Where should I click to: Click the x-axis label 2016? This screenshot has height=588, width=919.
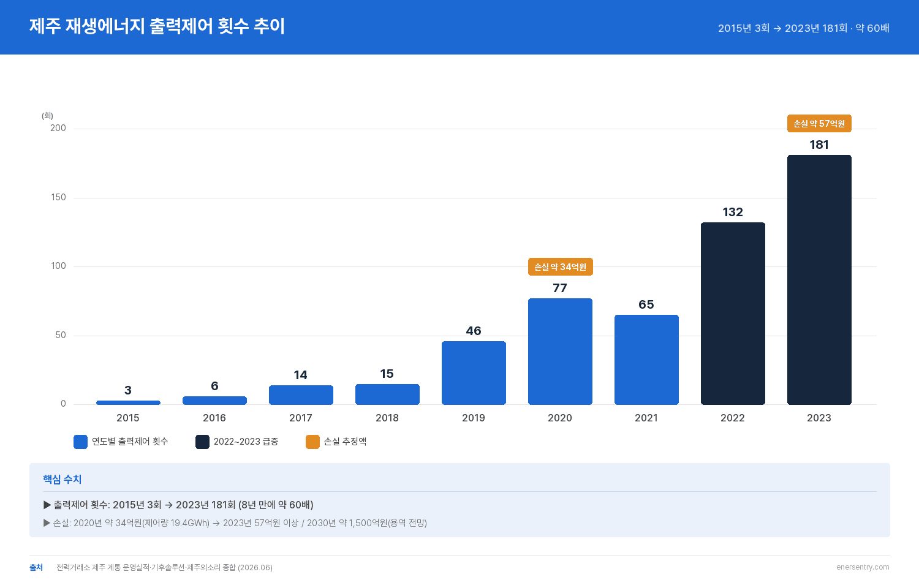click(x=214, y=418)
